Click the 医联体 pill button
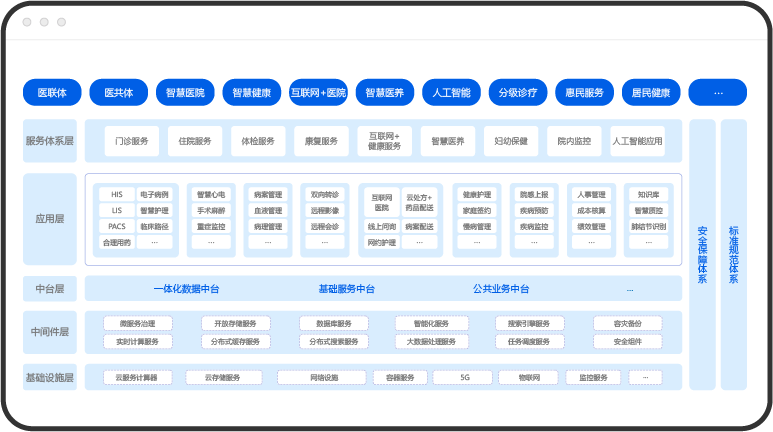 52,93
